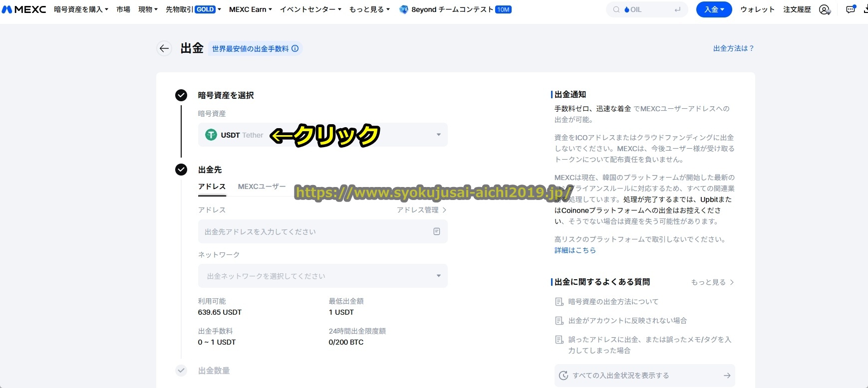This screenshot has height=388, width=868.
Task: Open the 出金ネットワーク selection dropdown
Action: pos(323,276)
